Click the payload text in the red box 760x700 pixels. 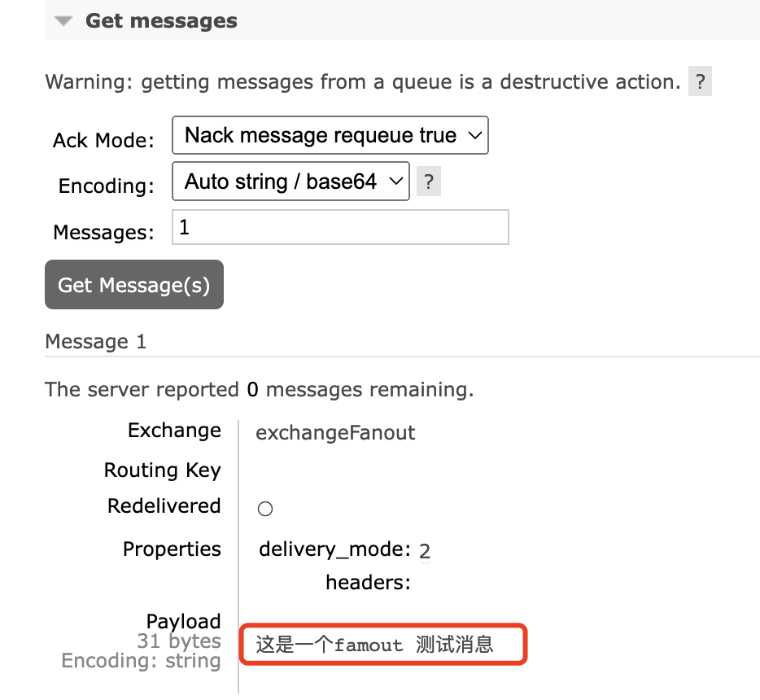(375, 645)
